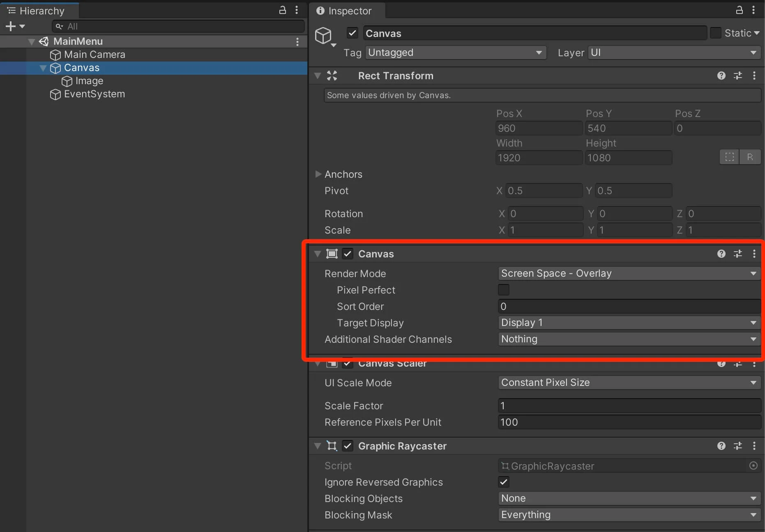Open Canvas component context menu
Screen dimensions: 765x532
pyautogui.click(x=754, y=254)
